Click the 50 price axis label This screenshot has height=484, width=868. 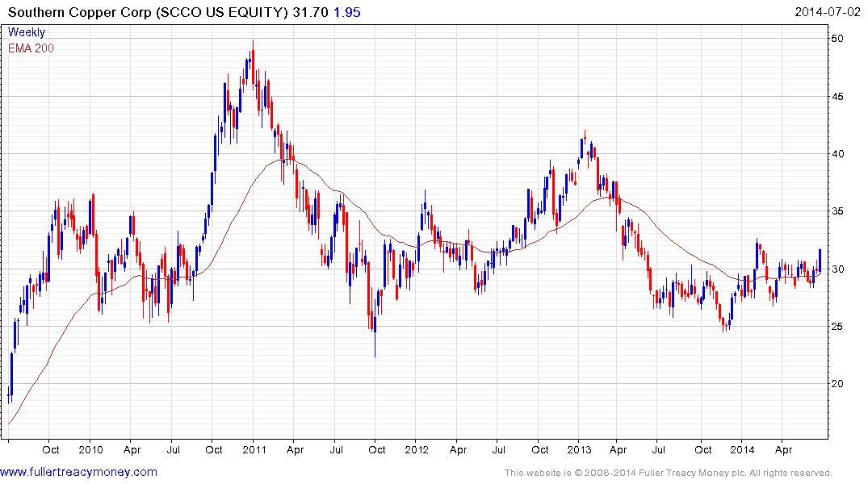[x=837, y=38]
